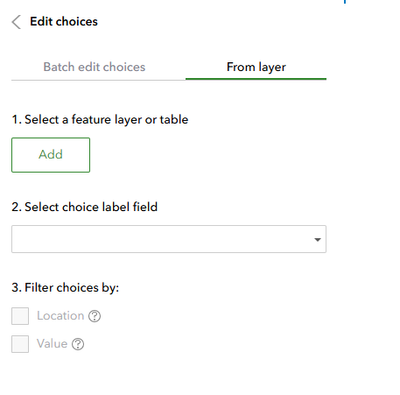Enable the Value filter checkbox
The height and width of the screenshot is (395, 400).
[x=20, y=344]
